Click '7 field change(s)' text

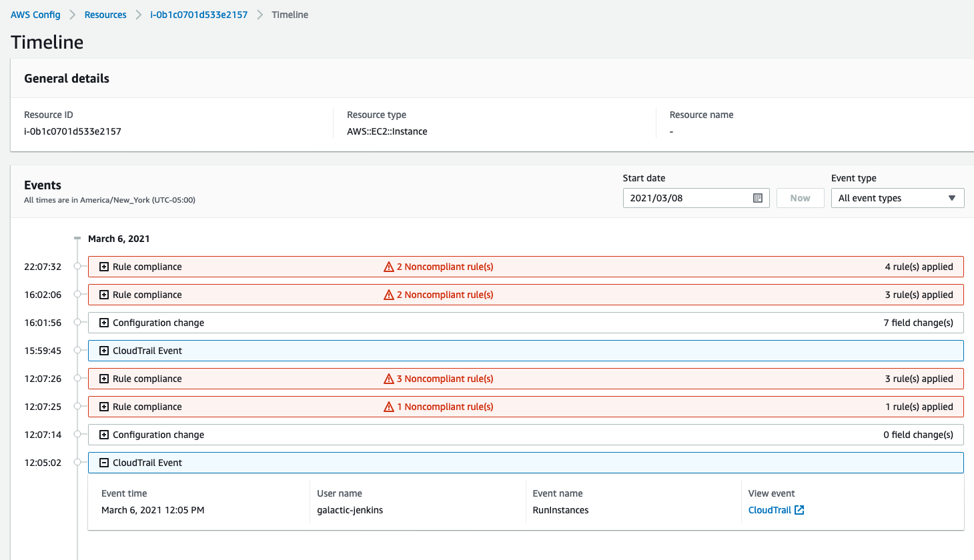(918, 323)
